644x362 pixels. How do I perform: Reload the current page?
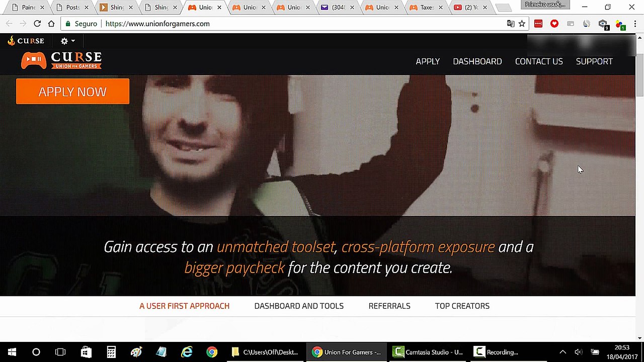(37, 24)
